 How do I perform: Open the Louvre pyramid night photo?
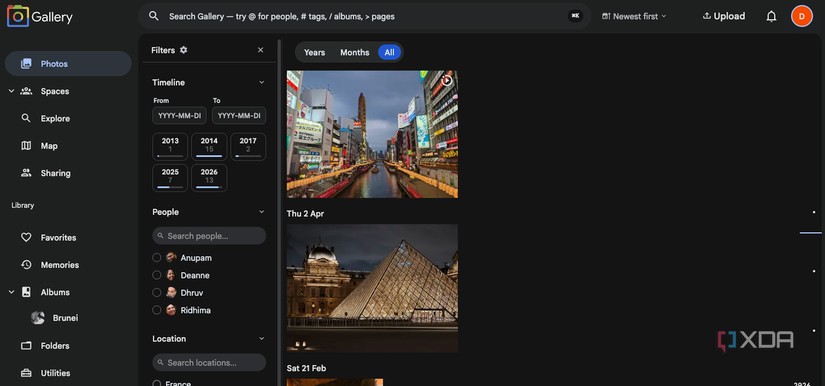click(x=372, y=288)
